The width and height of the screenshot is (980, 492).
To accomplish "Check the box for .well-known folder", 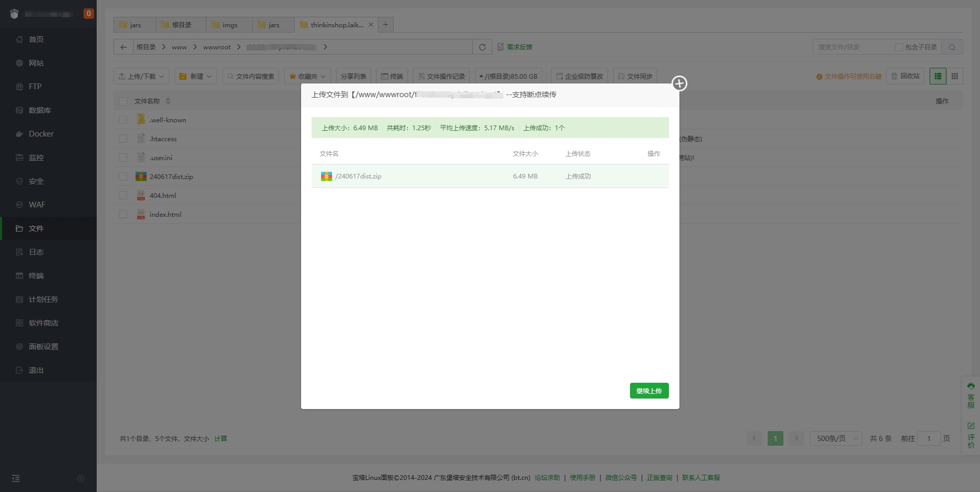I will click(123, 120).
